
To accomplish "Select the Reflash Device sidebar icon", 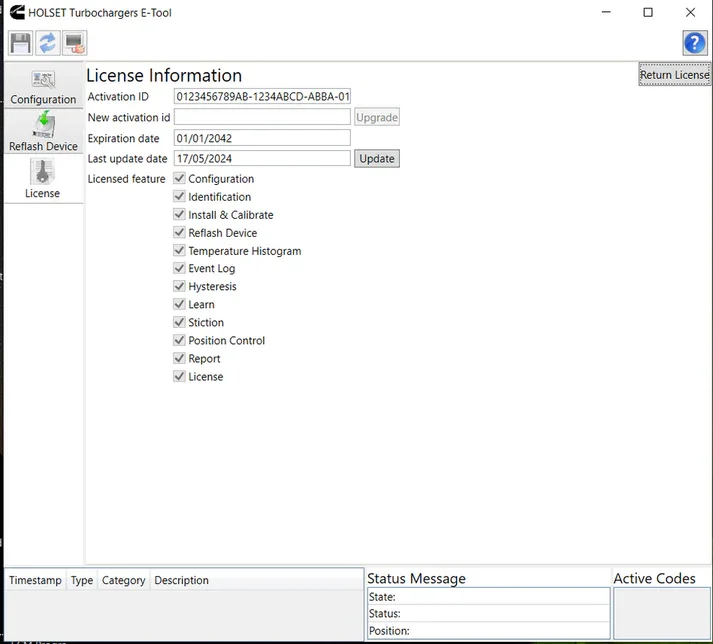I will tap(43, 132).
